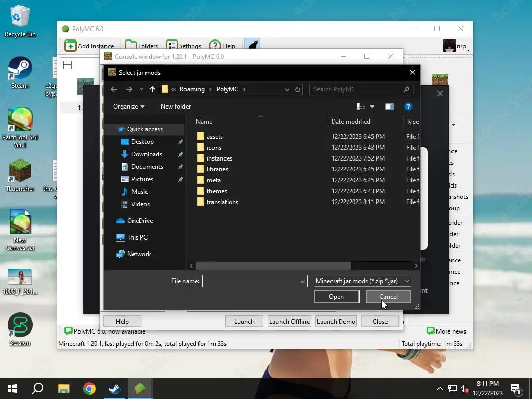Expand the address bar history dropdown

[x=287, y=89]
